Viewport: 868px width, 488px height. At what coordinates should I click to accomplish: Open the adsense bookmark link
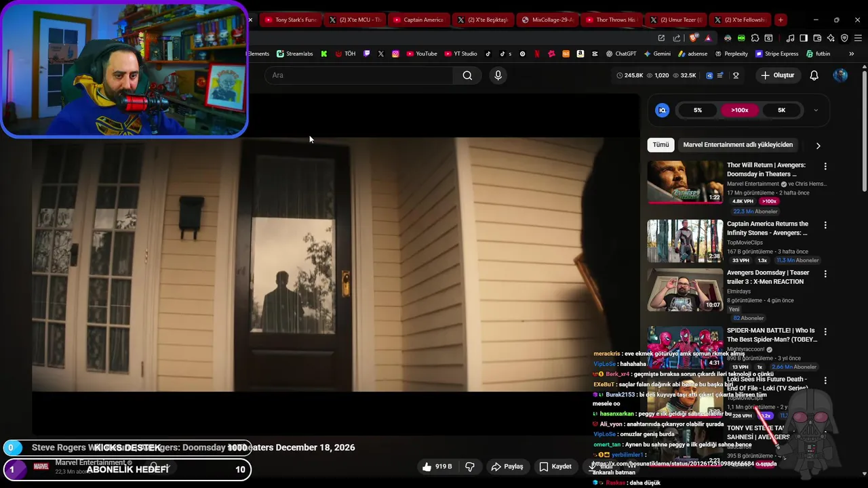[692, 54]
